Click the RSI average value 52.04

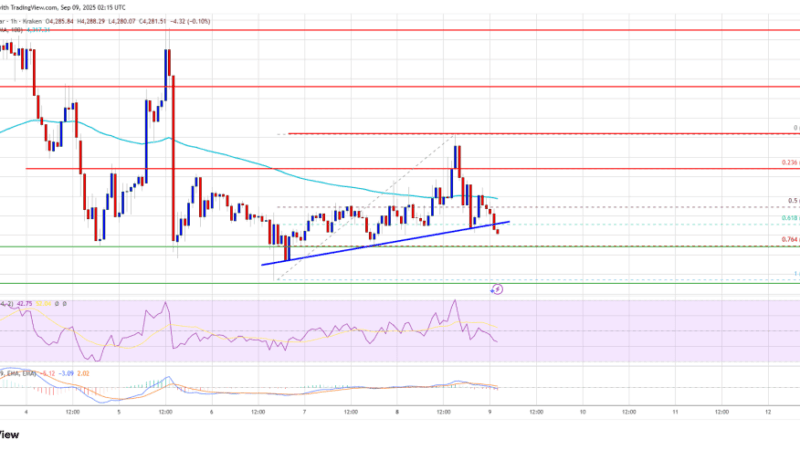tap(43, 304)
